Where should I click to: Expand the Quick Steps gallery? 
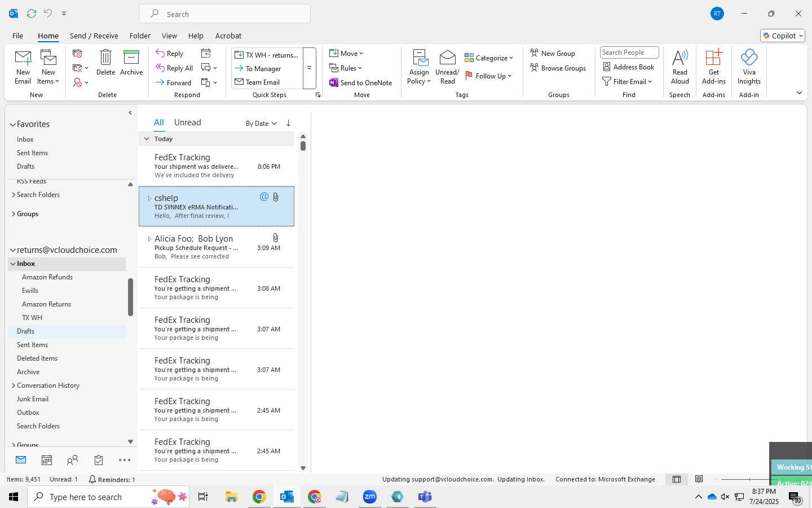(x=309, y=68)
